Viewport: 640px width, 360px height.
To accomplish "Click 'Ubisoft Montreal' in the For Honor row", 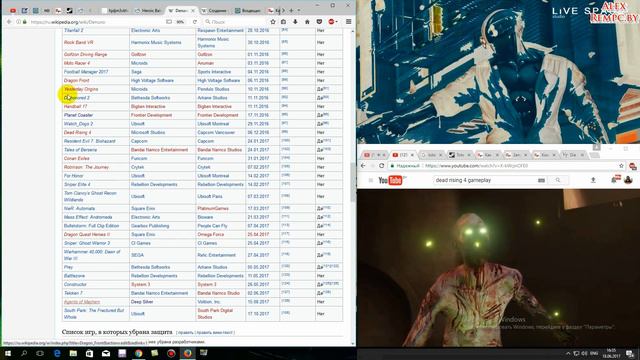I will pos(213,176).
